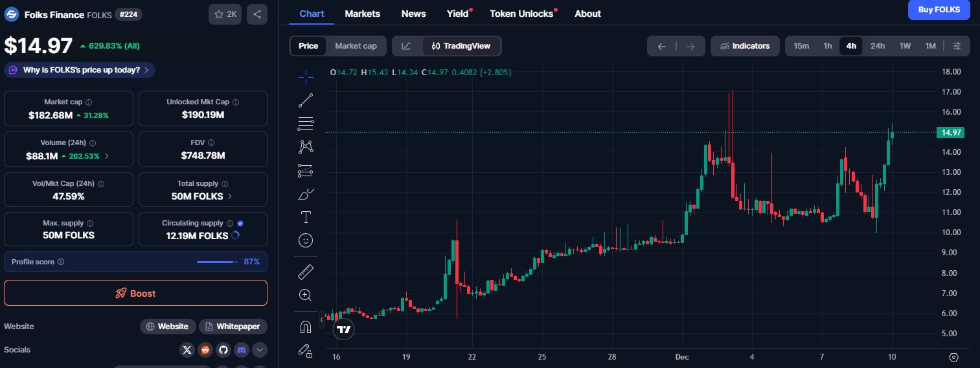Open the About tab

pos(587,14)
